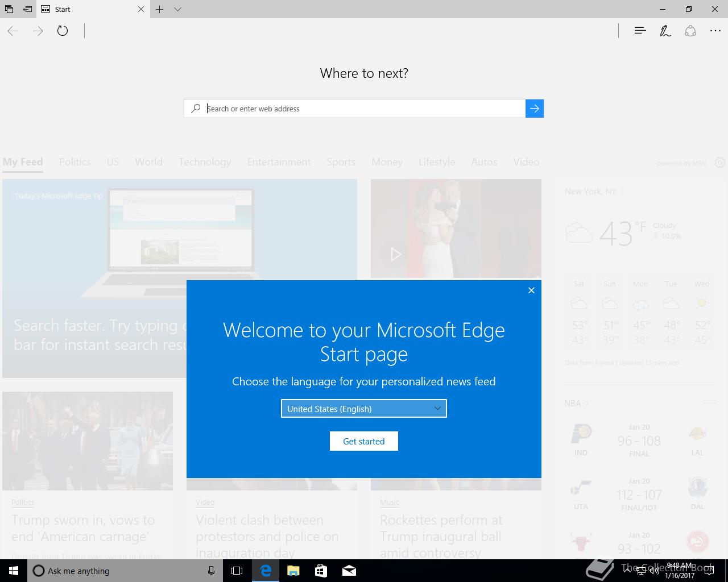The height and width of the screenshot is (582, 728).
Task: Open the Money feed tab
Action: 387,162
